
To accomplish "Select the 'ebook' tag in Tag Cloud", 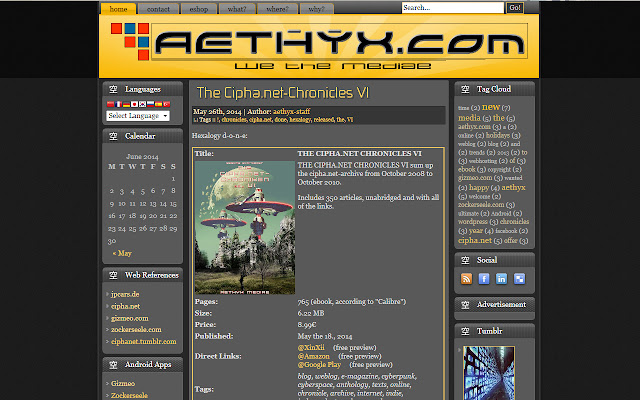I will [x=467, y=169].
